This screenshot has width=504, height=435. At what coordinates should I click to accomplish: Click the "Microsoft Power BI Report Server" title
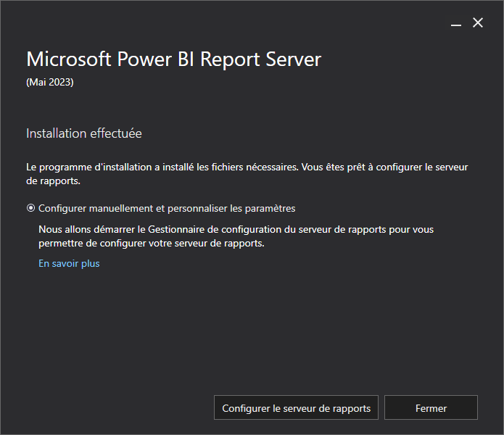click(173, 59)
